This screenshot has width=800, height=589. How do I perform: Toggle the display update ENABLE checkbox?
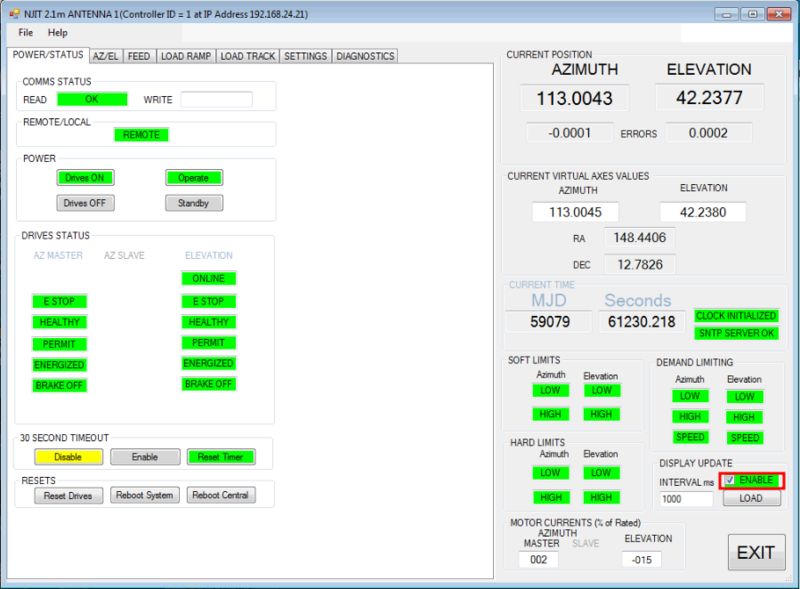tap(731, 481)
